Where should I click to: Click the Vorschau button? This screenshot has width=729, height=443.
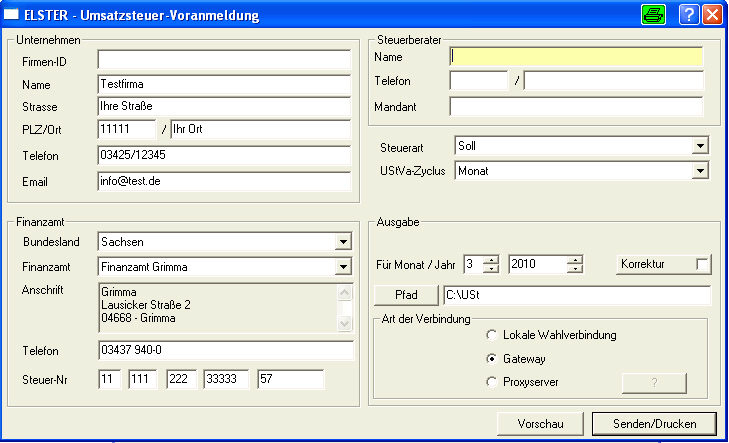[540, 424]
